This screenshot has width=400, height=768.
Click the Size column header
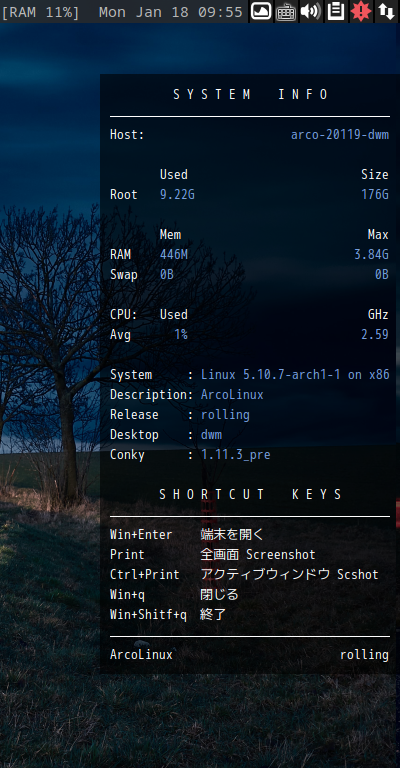(375, 175)
